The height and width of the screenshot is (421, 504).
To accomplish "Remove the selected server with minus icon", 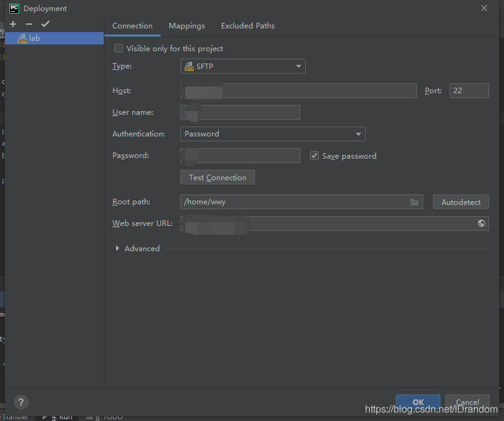I will pyautogui.click(x=29, y=24).
